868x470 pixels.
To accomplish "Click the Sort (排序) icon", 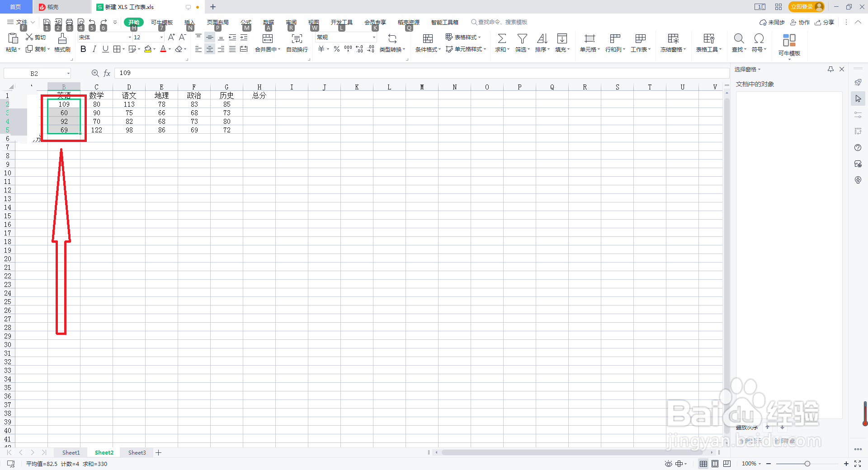I will click(x=542, y=39).
